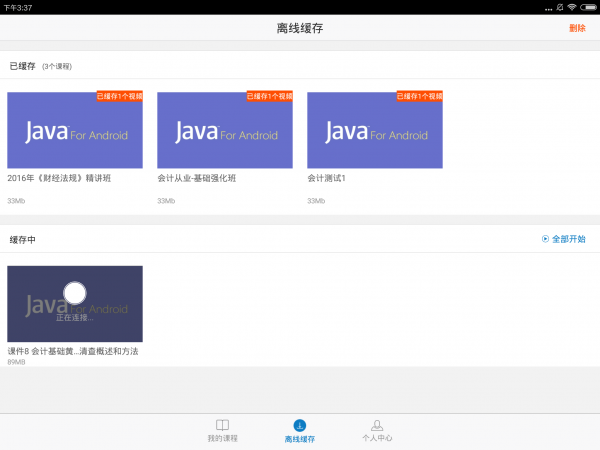
Task: Switch to the 我的课程 tab label
Action: (x=222, y=438)
